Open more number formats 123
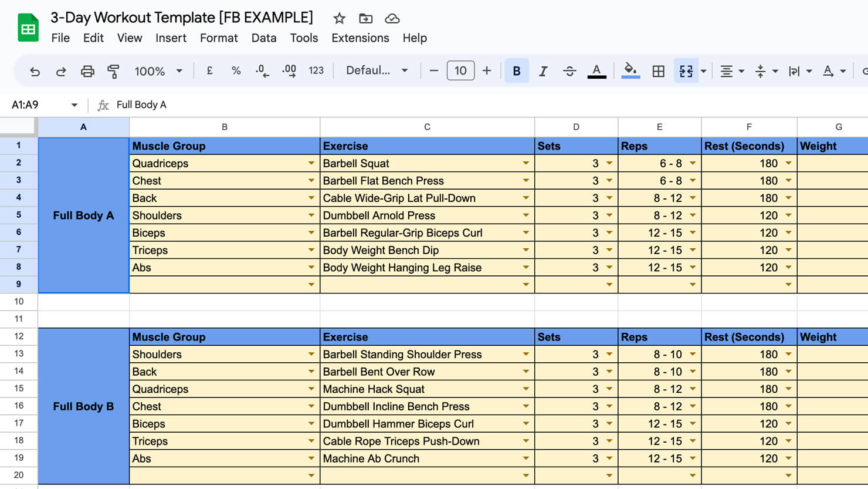Image resolution: width=868 pixels, height=489 pixels. point(316,70)
